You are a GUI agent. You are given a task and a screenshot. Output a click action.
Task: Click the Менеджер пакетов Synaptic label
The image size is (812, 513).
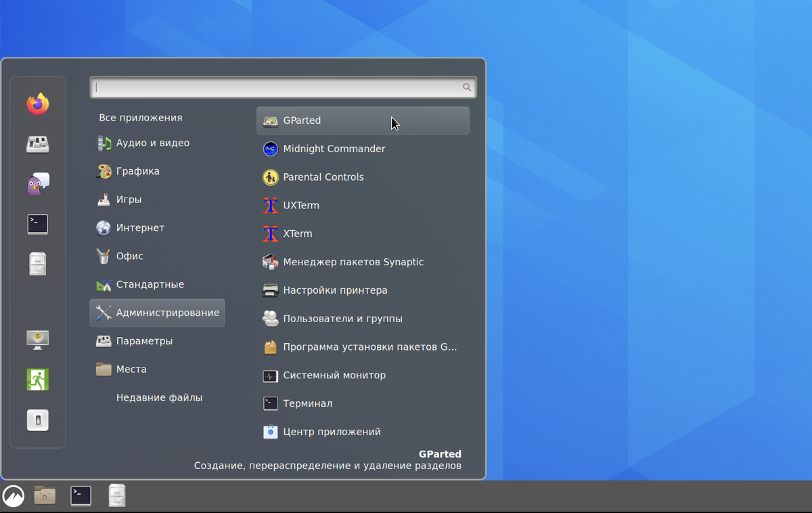(x=353, y=262)
